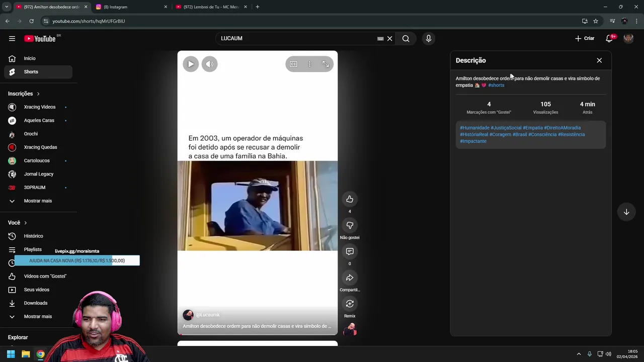Open 30PRAUM channel
Image resolution: width=644 pixels, height=362 pixels.
(38, 188)
